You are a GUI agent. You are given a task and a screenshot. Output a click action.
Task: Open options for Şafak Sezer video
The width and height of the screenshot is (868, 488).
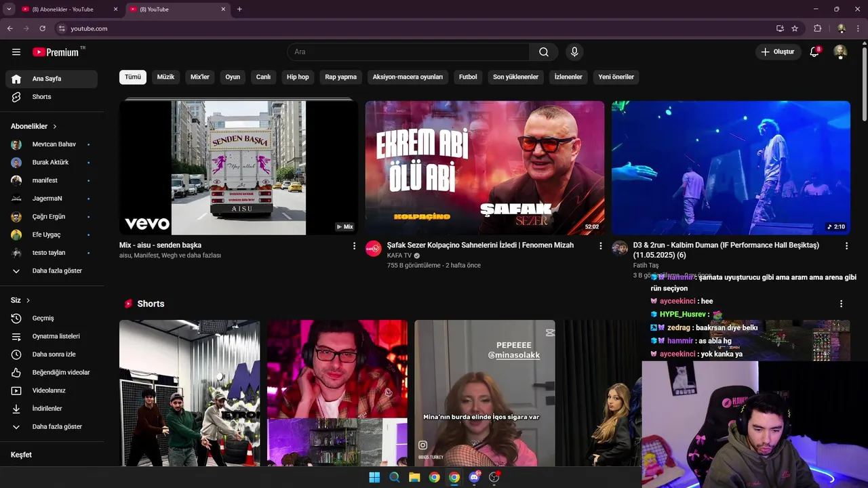[600, 246]
